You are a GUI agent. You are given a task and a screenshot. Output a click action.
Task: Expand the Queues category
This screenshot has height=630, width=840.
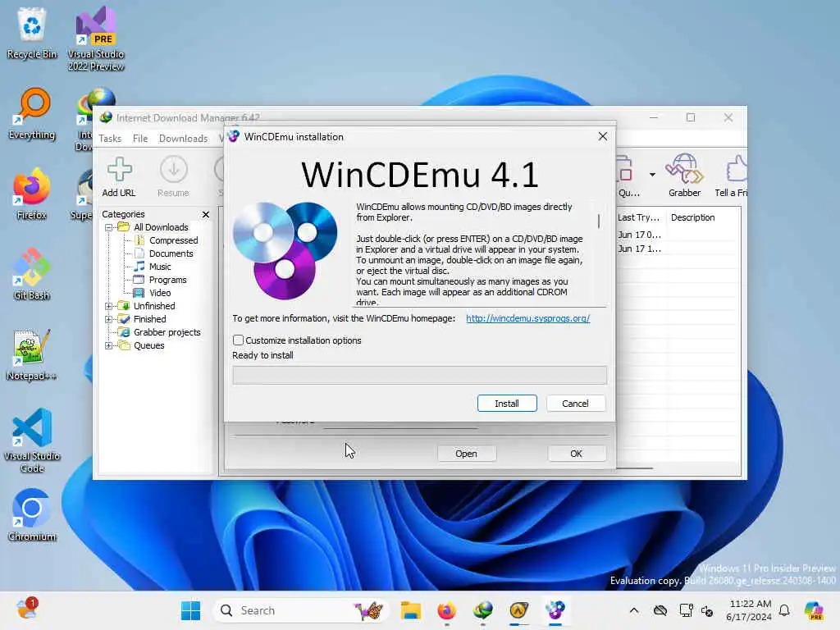coord(109,345)
